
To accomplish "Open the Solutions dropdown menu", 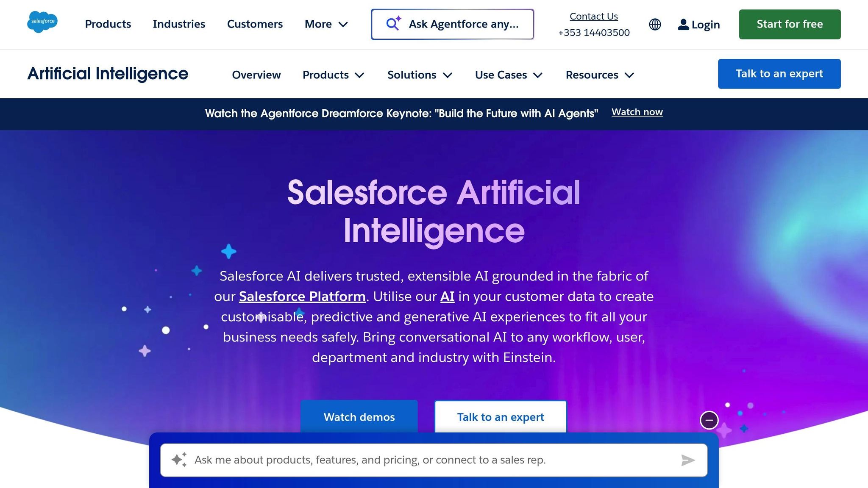I will [419, 75].
